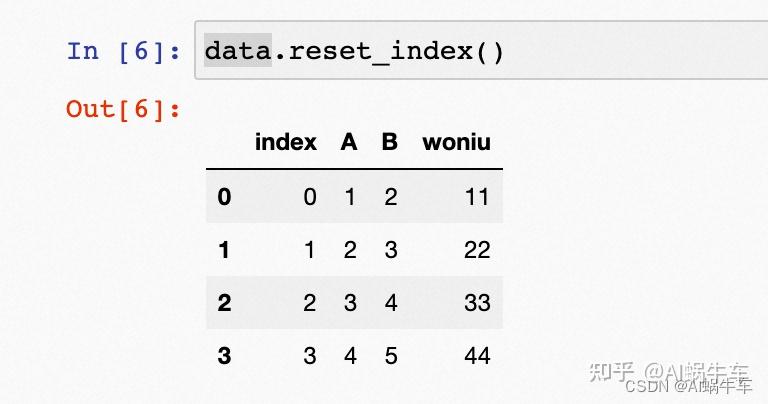Screen dimensions: 768x404
Task: Select the woniu column header
Action: [x=456, y=143]
